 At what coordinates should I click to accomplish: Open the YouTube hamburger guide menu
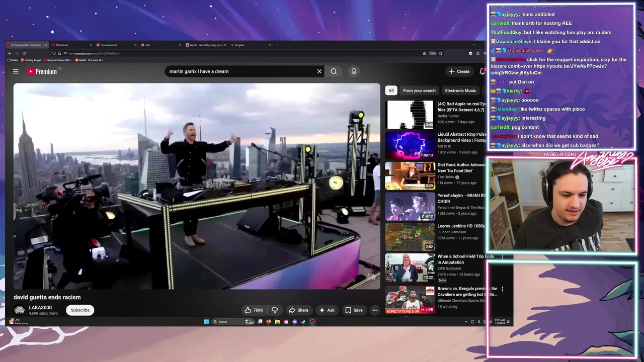point(16,71)
